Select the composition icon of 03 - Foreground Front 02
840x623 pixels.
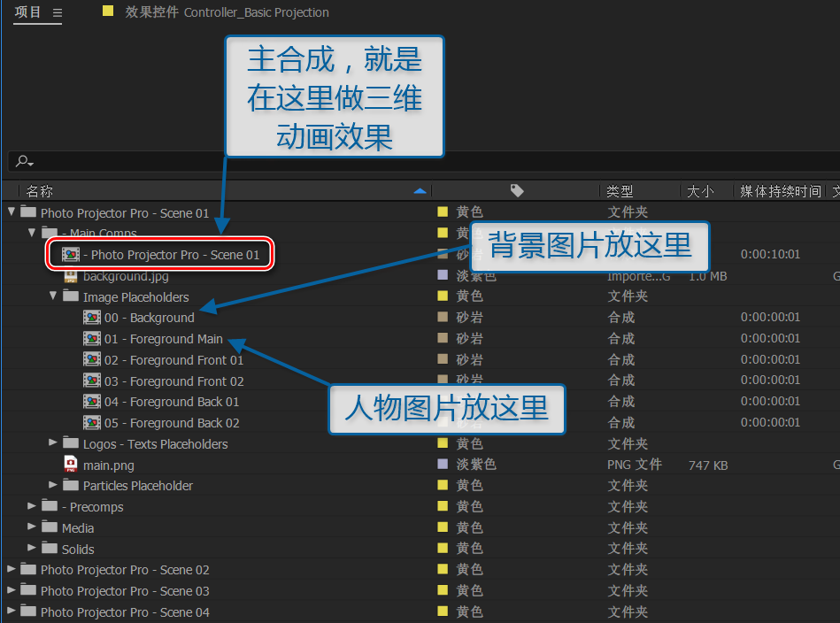click(x=91, y=381)
